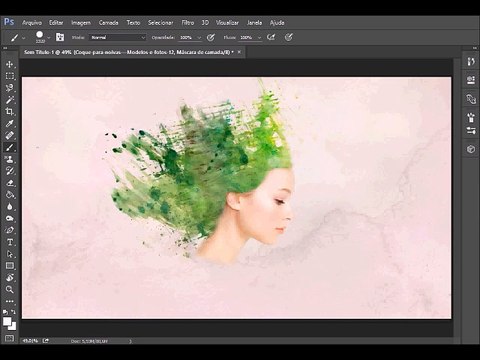The width and height of the screenshot is (480, 360).
Task: Select the Type tool
Action: [9, 242]
